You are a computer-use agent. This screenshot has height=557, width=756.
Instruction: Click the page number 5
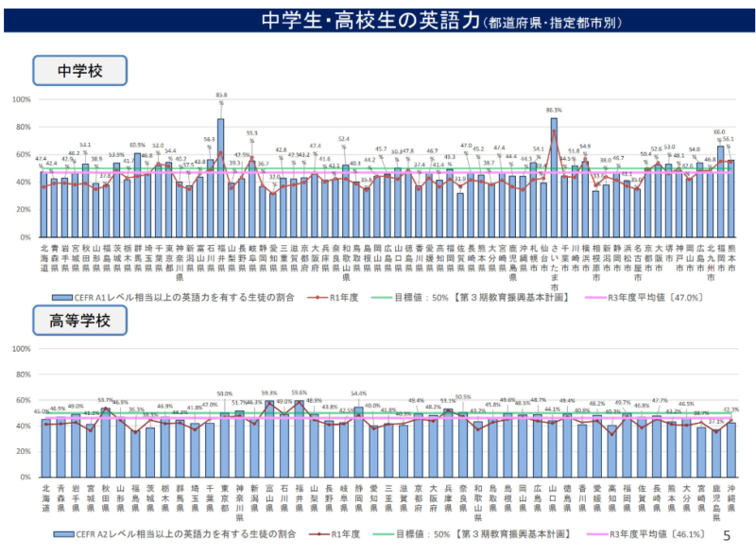tap(726, 536)
